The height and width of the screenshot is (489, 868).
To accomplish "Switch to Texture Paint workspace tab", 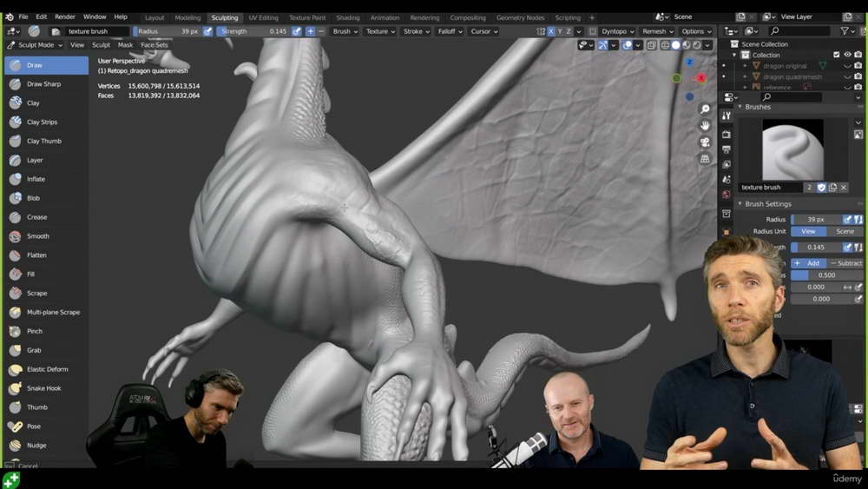I will [307, 17].
